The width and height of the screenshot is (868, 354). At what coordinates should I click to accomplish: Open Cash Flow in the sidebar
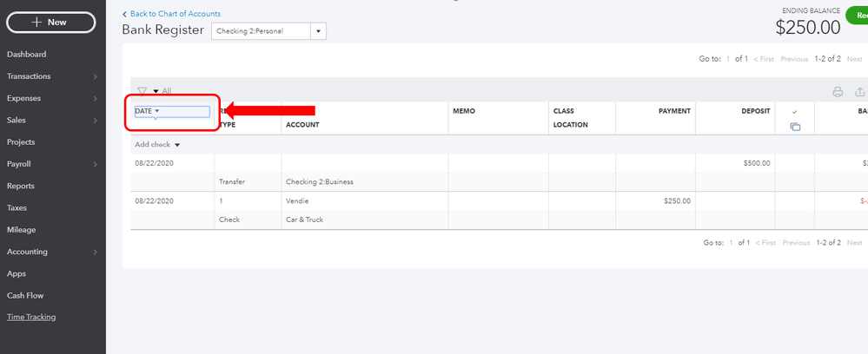point(25,295)
